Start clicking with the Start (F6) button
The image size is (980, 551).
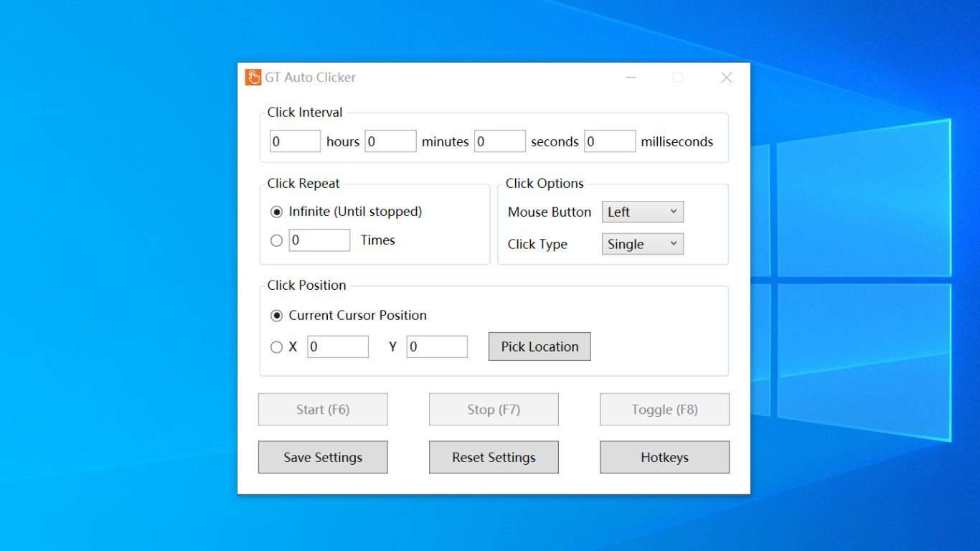(322, 409)
